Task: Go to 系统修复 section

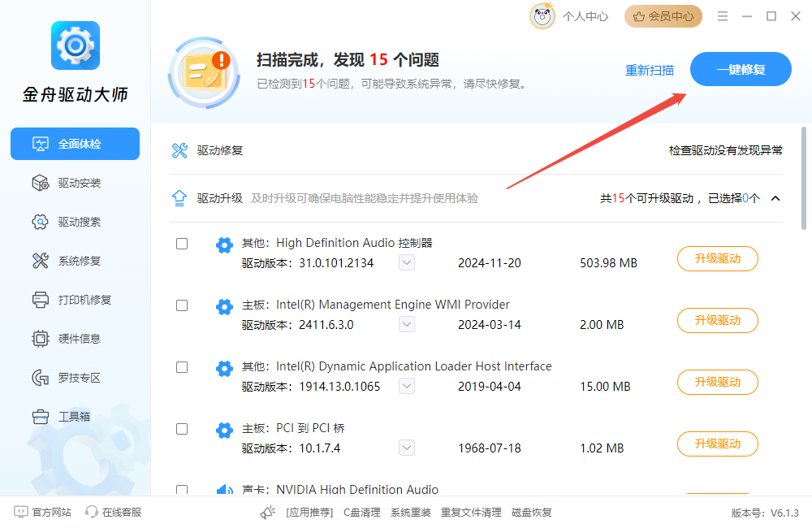Action: pyautogui.click(x=75, y=261)
